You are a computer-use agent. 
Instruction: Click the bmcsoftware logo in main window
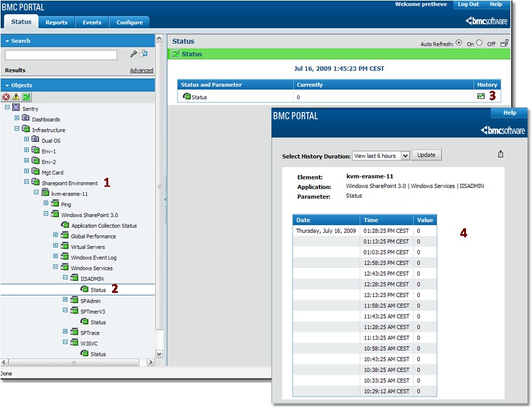click(486, 21)
